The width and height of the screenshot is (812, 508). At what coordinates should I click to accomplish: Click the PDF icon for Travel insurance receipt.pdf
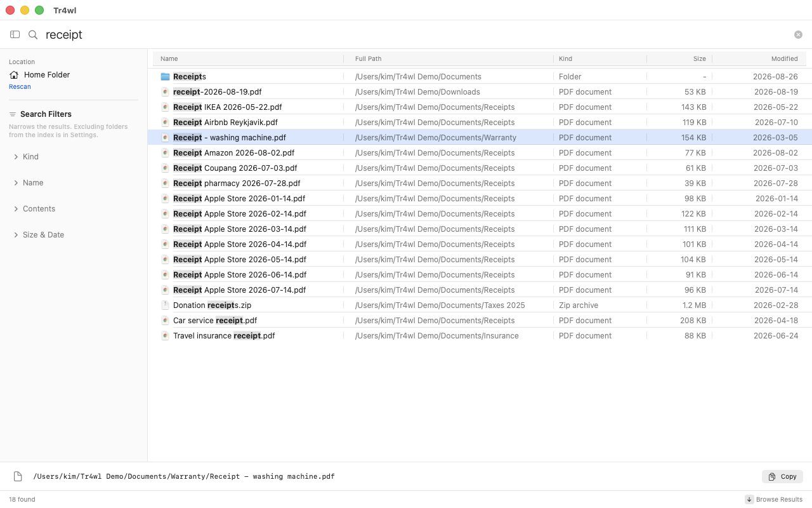point(165,336)
